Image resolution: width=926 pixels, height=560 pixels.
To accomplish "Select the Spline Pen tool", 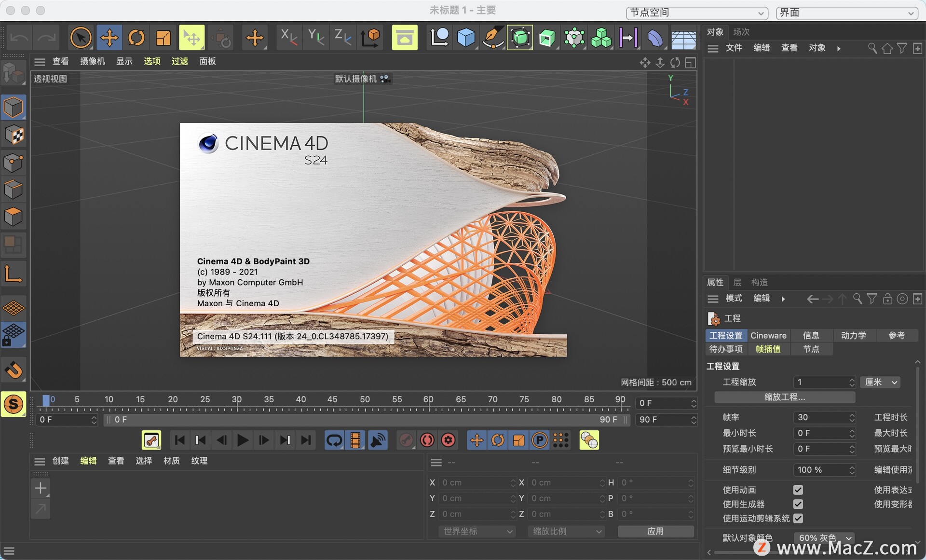I will coord(493,38).
